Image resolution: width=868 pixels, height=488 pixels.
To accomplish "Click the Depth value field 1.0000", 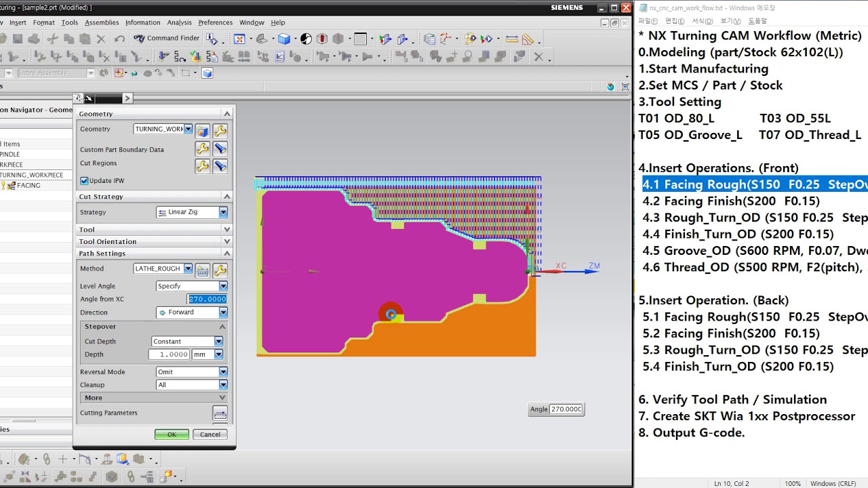I will coord(169,354).
